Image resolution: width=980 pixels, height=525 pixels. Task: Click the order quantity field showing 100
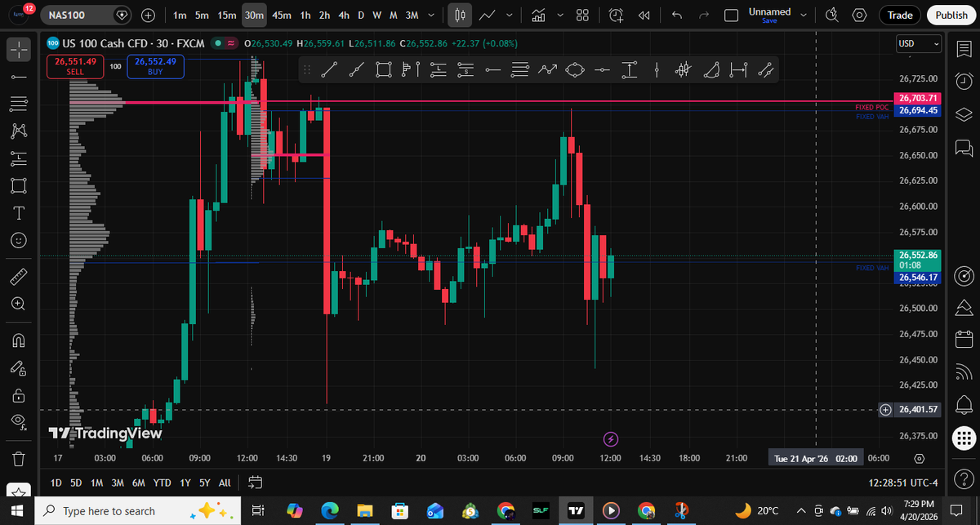(114, 66)
